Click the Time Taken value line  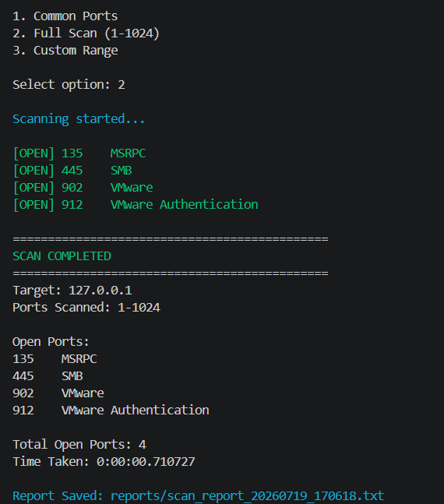[104, 462]
